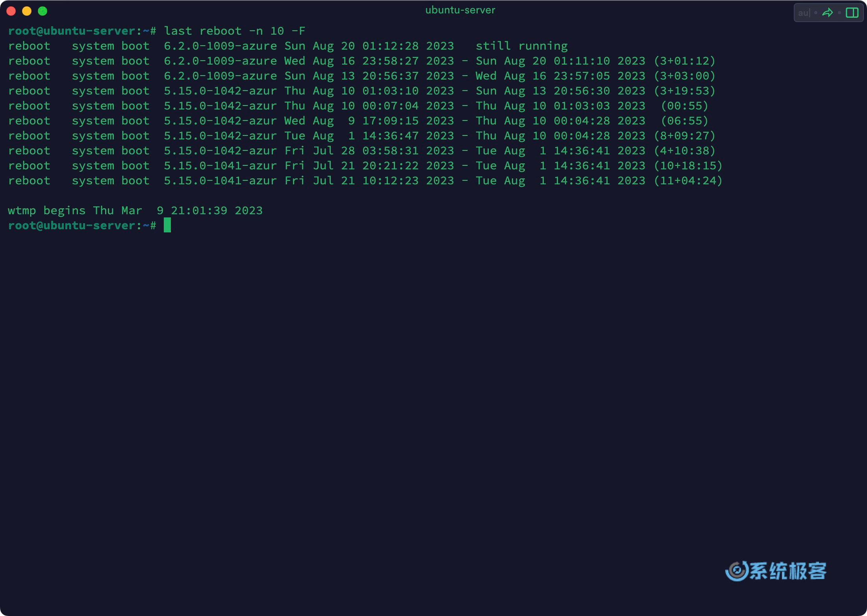Click the duration '(4+10:38)'
The image size is (867, 616).
click(684, 150)
